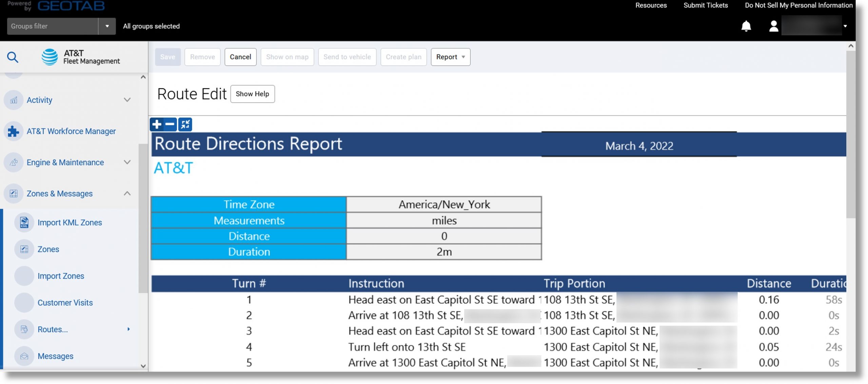Expand the Routes submenu arrow

(129, 329)
